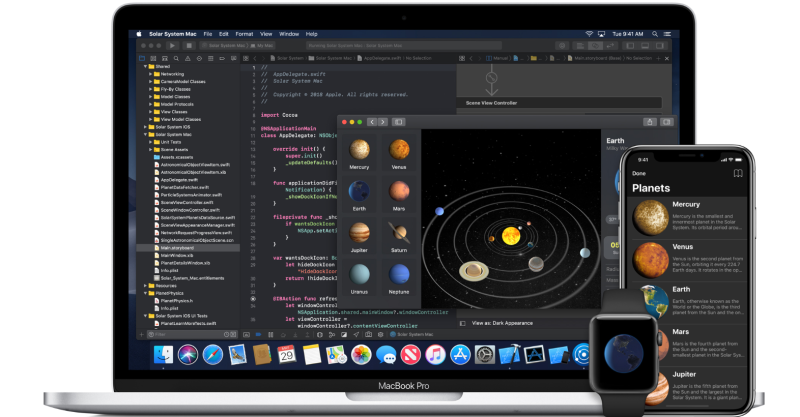Expand the Unit Tests folder
The width and height of the screenshot is (800, 417).
click(x=151, y=142)
